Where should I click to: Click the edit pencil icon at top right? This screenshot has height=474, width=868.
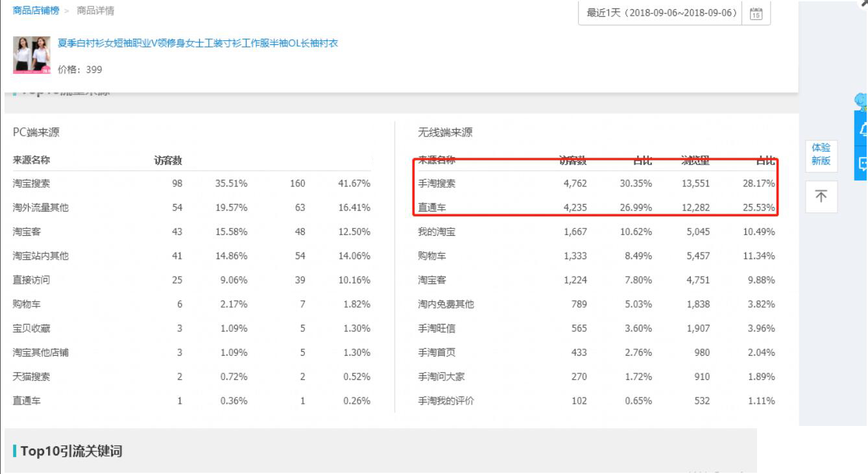coord(863,5)
